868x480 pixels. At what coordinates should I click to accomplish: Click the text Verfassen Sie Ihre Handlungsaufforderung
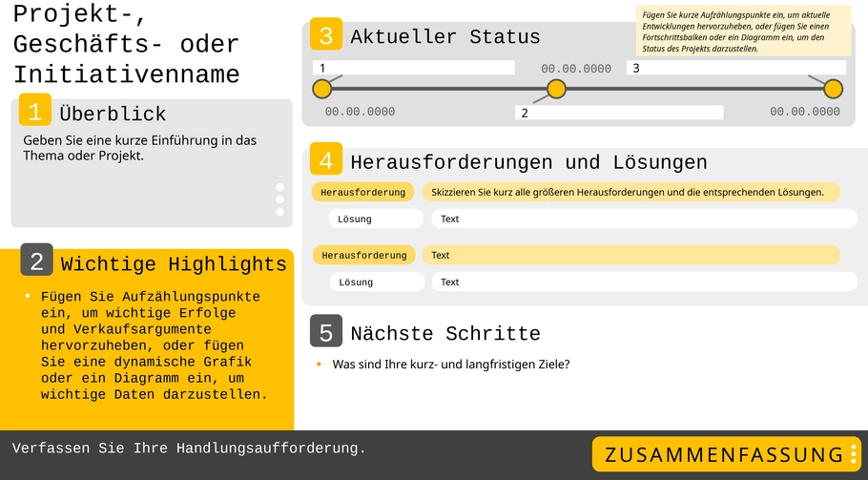tap(189, 448)
